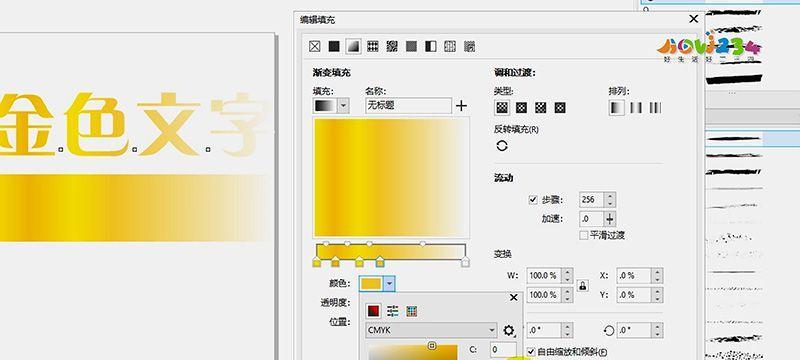This screenshot has width=800, height=360.
Task: Show color palettes in color popup
Action: click(412, 311)
